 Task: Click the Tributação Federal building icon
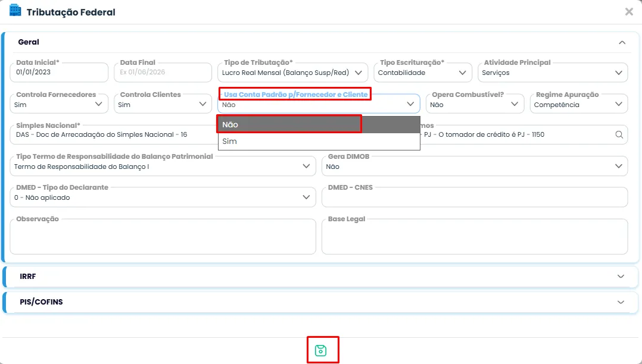coord(15,10)
